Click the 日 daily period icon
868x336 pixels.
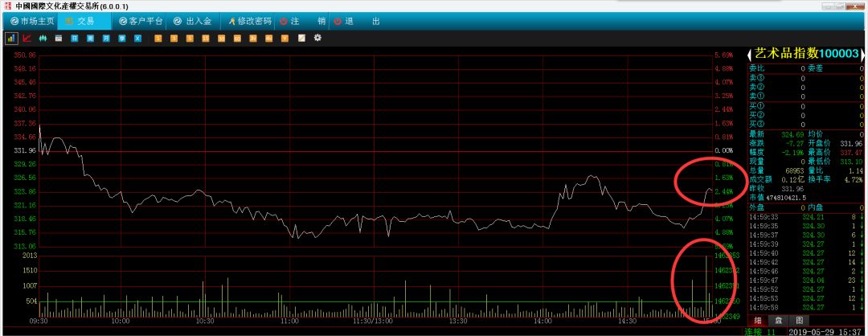tap(74, 38)
